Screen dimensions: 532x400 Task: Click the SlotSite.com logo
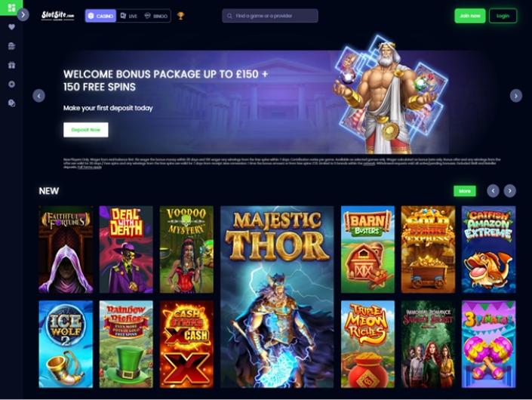(57, 16)
